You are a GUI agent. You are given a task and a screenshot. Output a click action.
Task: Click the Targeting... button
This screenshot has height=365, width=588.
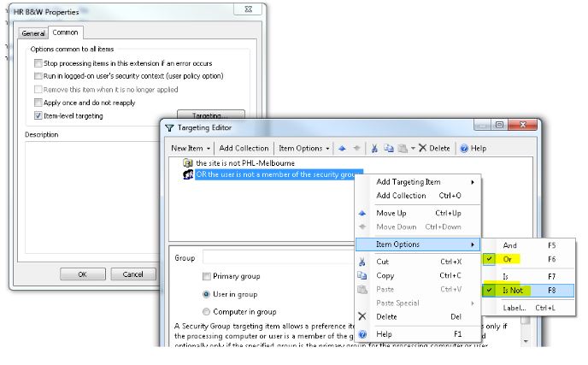(210, 115)
